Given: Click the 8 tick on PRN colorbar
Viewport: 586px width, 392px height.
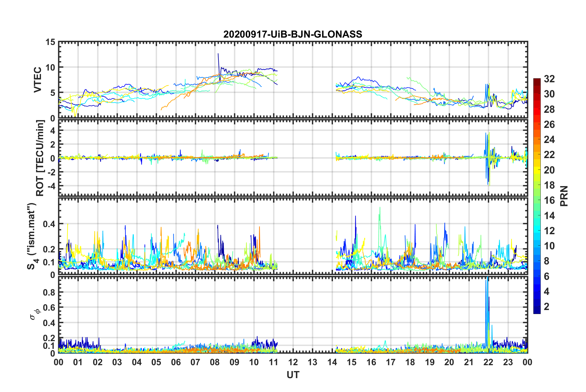Looking at the screenshot, I should (x=547, y=261).
